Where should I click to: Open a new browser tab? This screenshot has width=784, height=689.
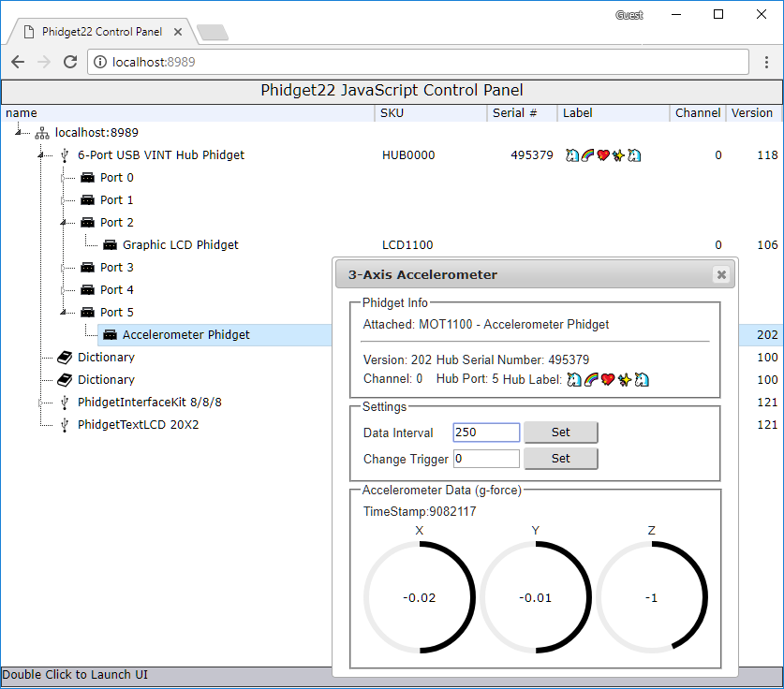tap(213, 33)
